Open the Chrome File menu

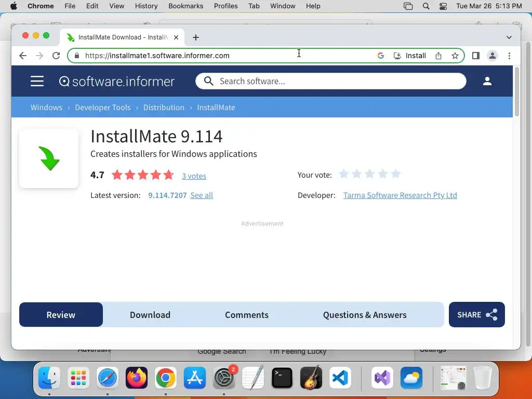(70, 6)
